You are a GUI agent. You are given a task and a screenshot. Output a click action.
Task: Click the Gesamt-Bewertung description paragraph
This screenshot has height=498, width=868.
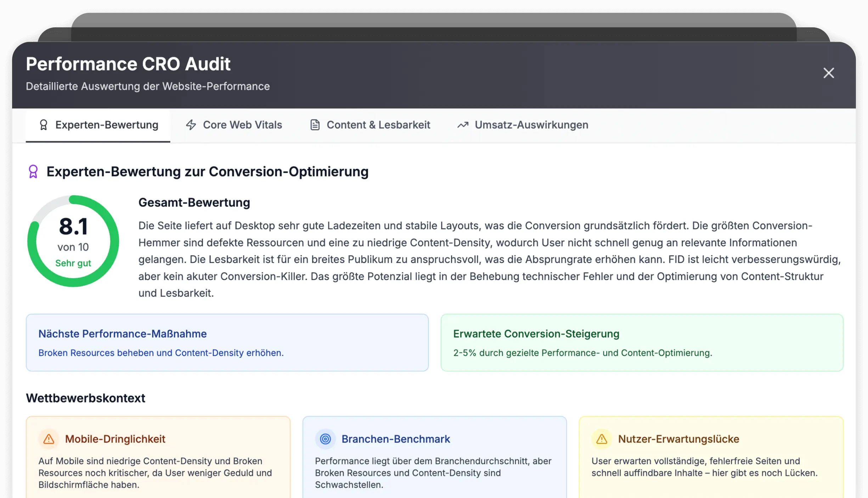tap(489, 259)
